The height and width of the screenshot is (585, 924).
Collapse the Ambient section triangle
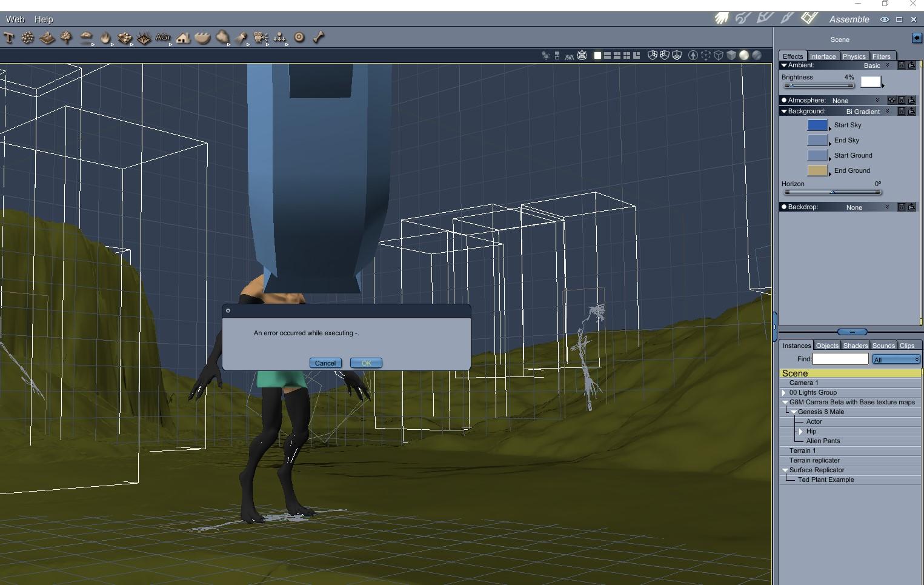point(784,65)
